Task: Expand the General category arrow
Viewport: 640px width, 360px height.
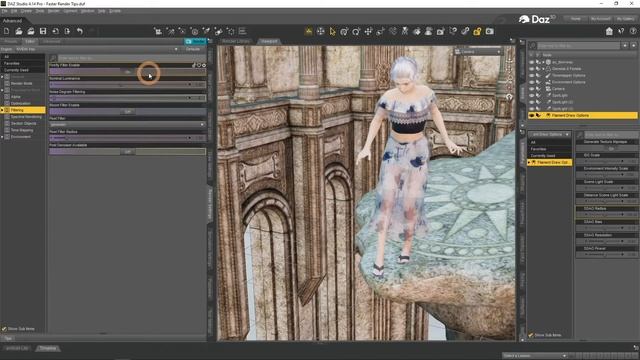Action: click(x=2, y=77)
